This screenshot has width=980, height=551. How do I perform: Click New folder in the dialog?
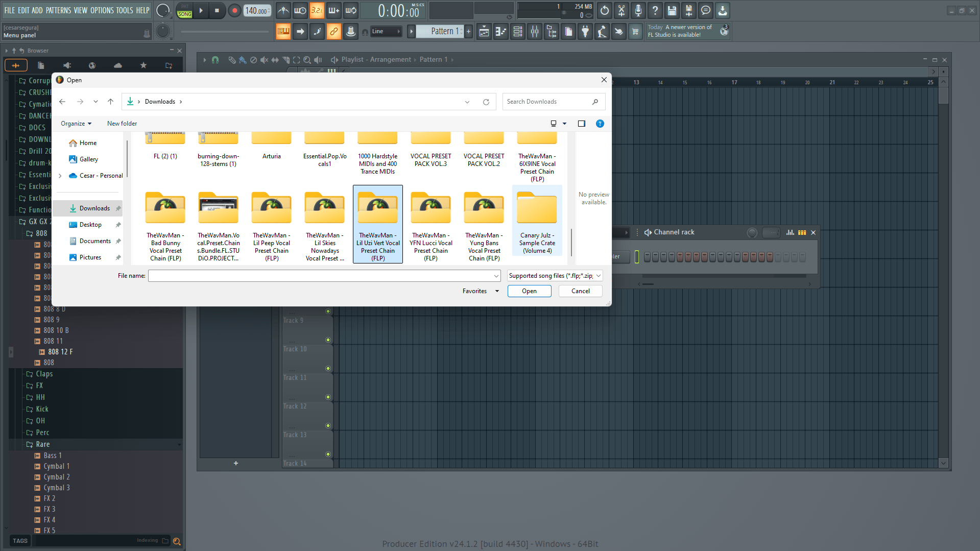click(x=122, y=124)
